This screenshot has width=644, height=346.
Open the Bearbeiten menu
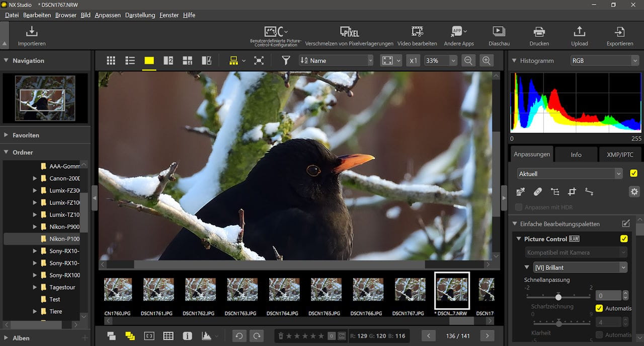point(37,15)
